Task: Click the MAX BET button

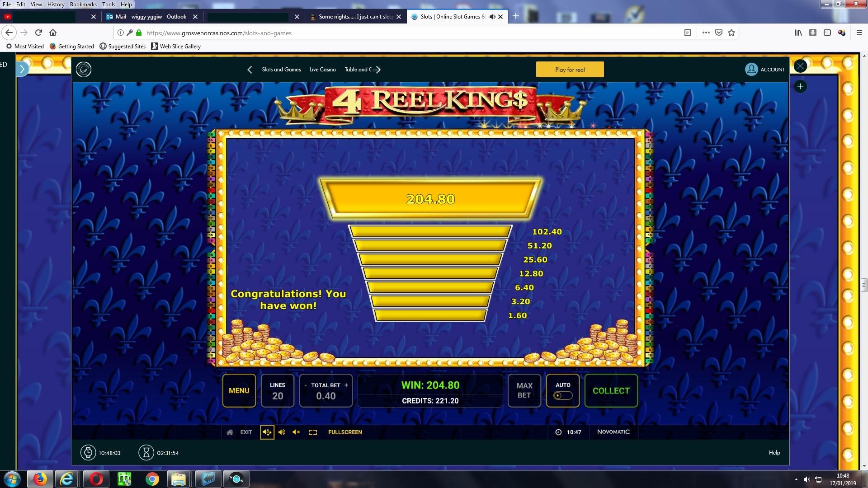Action: click(524, 391)
